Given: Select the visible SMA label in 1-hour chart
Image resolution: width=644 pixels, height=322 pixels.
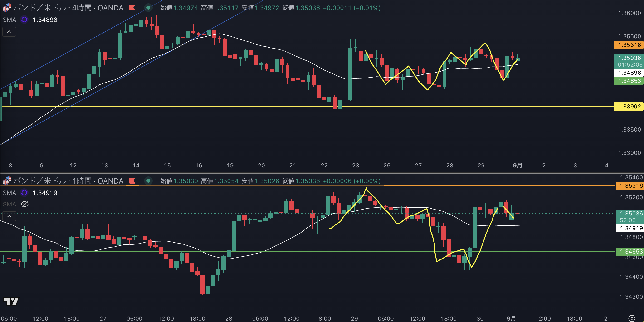Looking at the screenshot, I should [10, 193].
